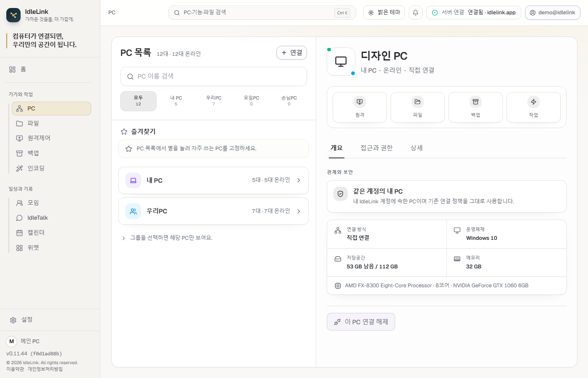
Task: Expand the 우리PC group row
Action: (x=213, y=211)
